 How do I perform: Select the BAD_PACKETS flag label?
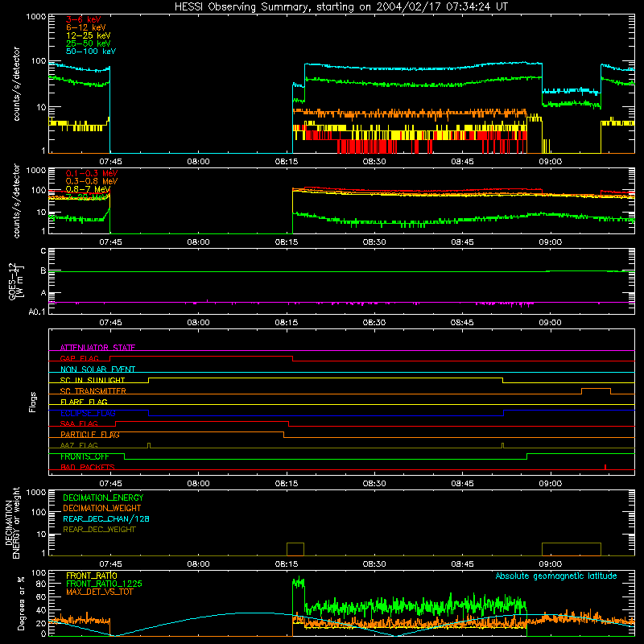tap(88, 467)
